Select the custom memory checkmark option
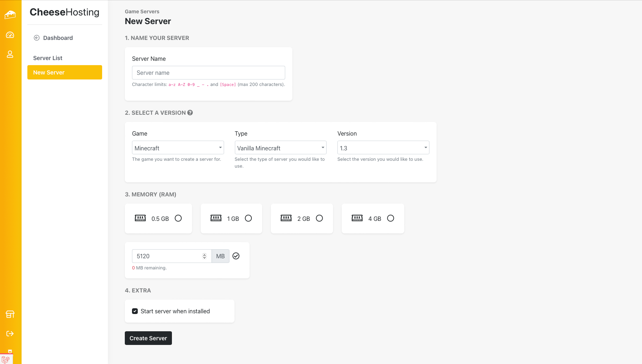 click(236, 256)
